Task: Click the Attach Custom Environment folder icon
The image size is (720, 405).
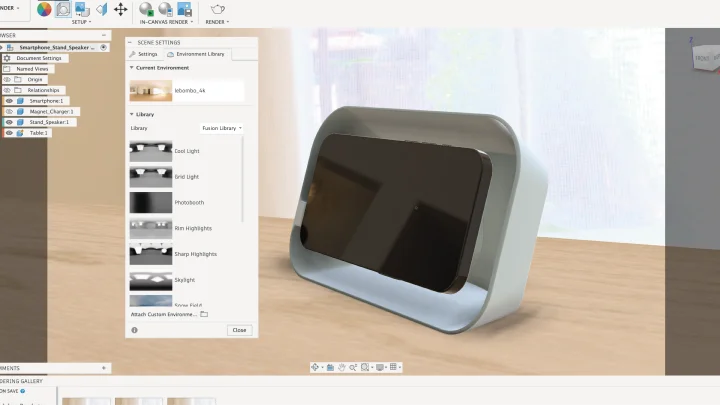Action: (204, 314)
